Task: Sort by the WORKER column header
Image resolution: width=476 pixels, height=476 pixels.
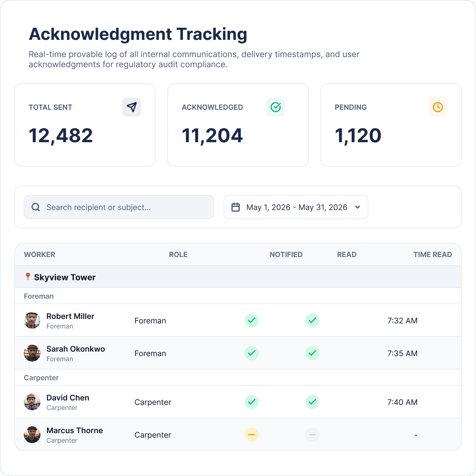Action: coord(40,255)
